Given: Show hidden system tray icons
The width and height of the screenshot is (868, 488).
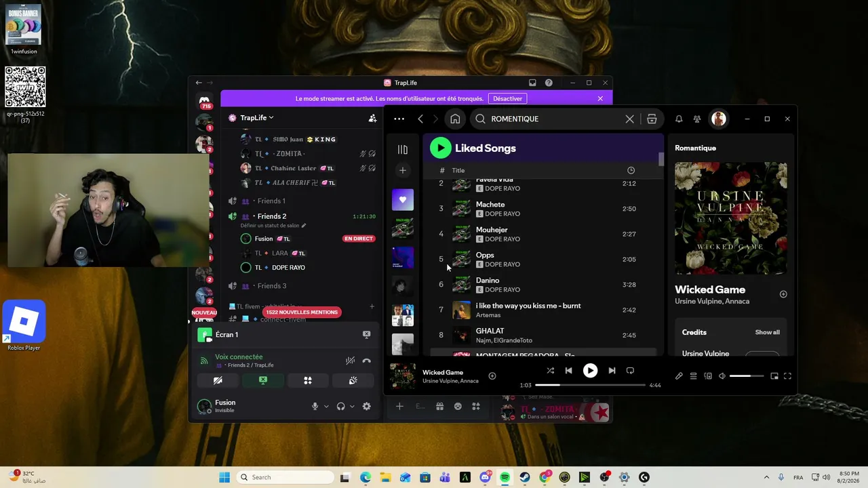Looking at the screenshot, I should [766, 477].
